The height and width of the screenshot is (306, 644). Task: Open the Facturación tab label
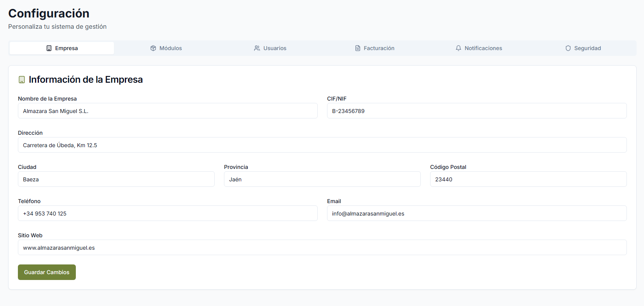[x=379, y=48]
